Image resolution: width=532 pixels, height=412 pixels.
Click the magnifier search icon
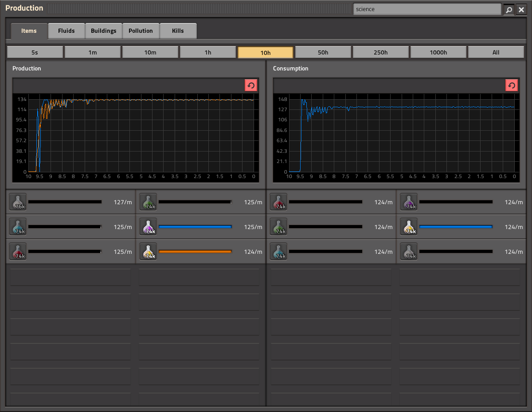pos(509,9)
